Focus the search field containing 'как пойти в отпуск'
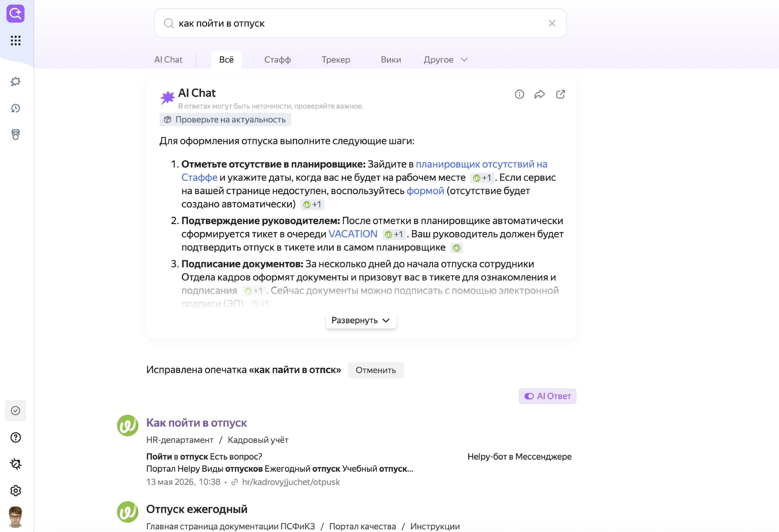 pos(360,23)
